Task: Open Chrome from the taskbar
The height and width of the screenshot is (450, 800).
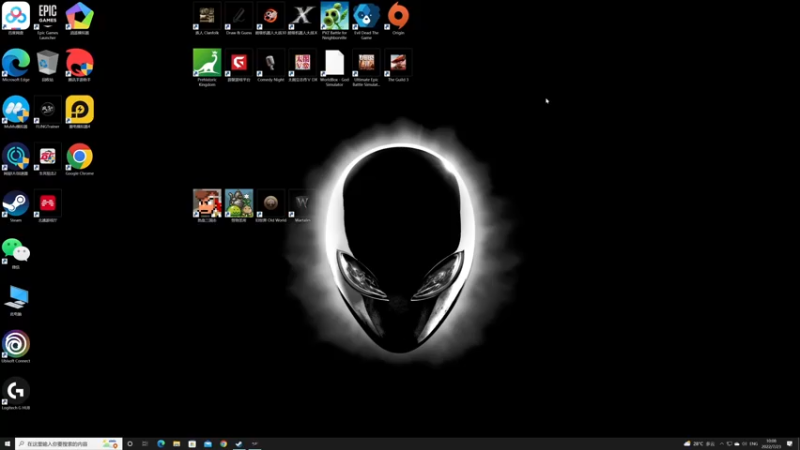Action: click(223, 444)
